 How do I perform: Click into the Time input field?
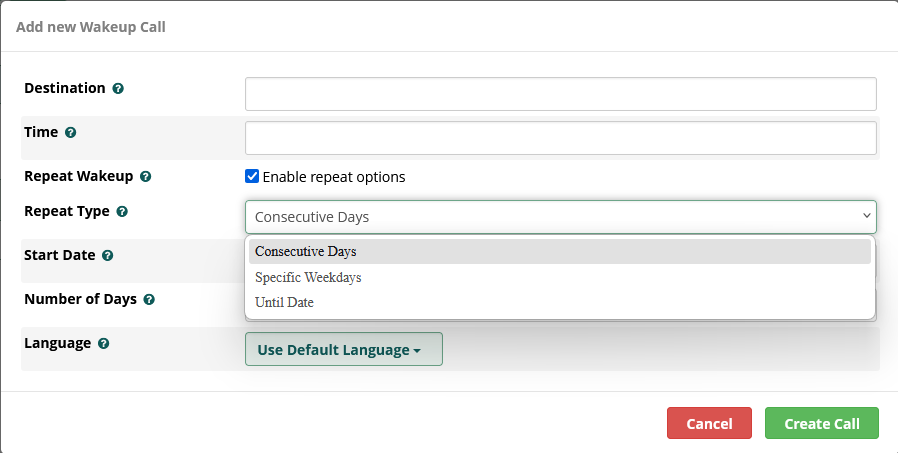[560, 138]
